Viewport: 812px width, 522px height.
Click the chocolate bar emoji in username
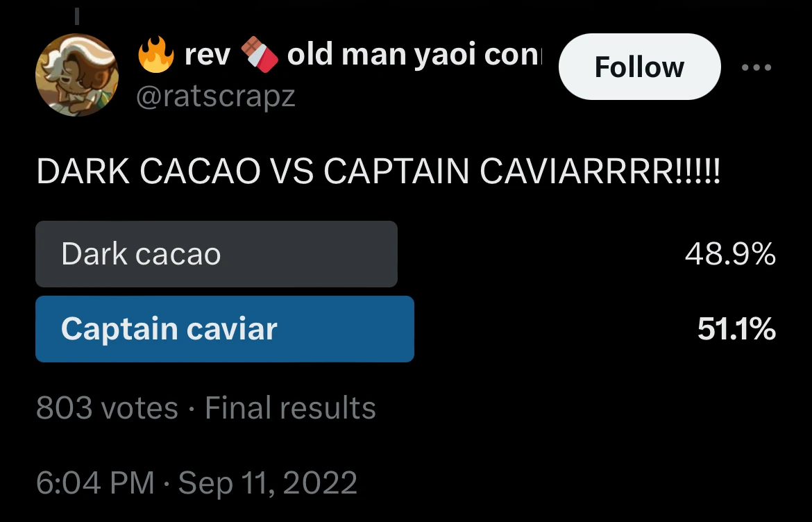coord(264,53)
